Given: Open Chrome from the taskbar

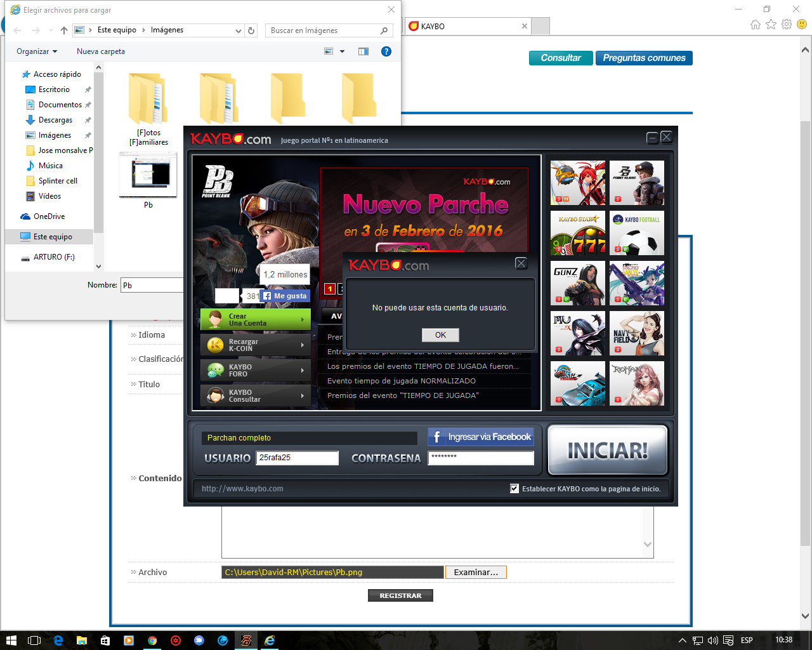Looking at the screenshot, I should tap(152, 640).
